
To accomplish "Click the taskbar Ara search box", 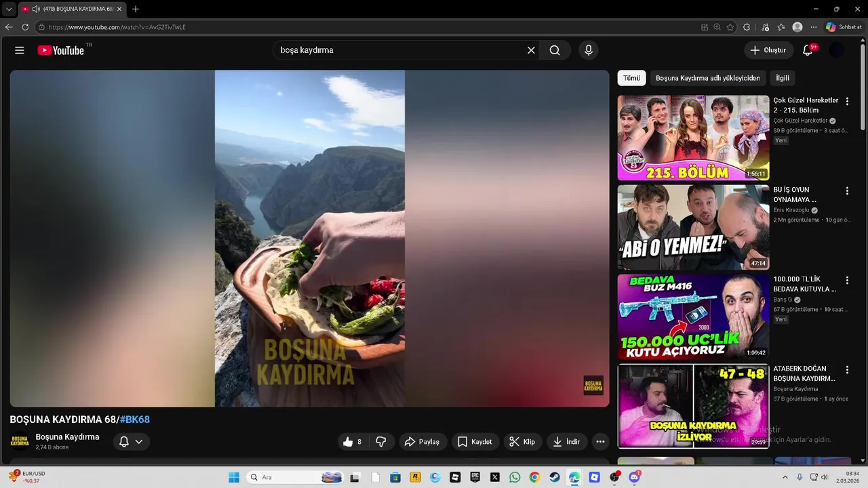I will (x=295, y=477).
